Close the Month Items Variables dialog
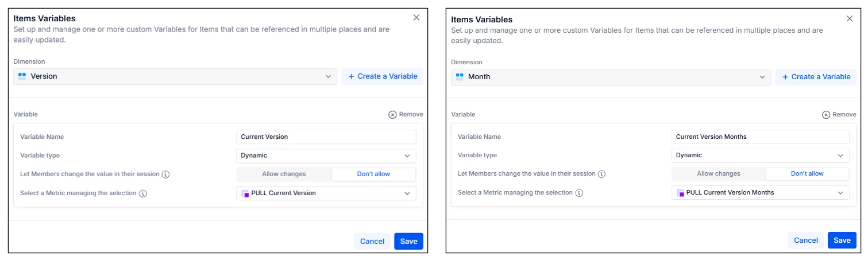 tap(850, 18)
